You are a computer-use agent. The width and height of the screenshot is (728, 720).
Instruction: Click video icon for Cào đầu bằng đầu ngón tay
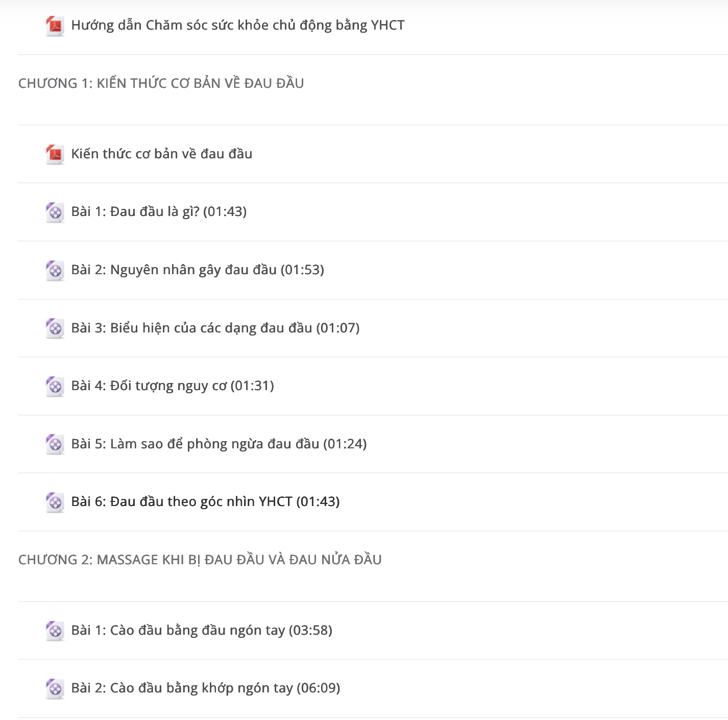(x=55, y=631)
